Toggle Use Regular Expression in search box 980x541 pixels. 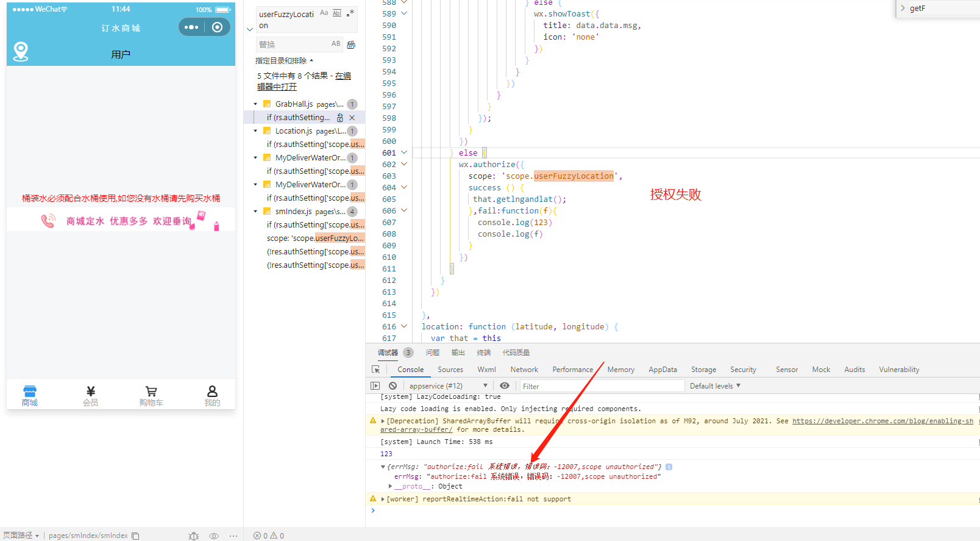coord(350,13)
